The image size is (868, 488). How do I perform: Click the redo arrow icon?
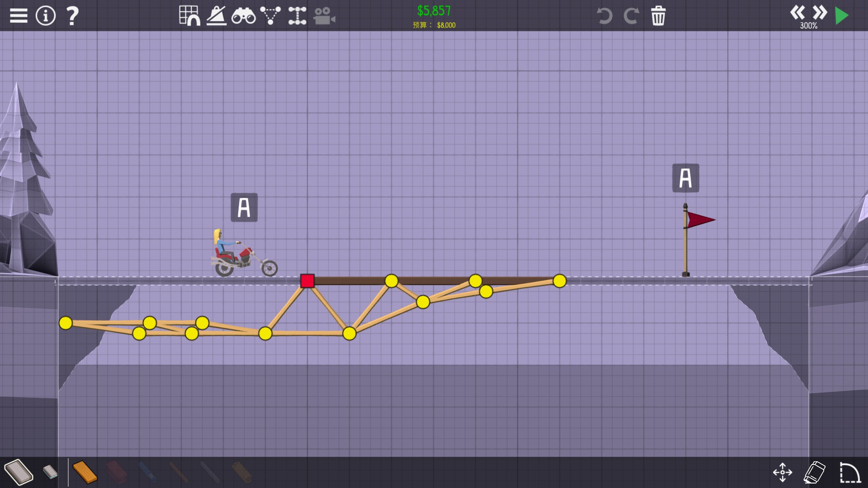pyautogui.click(x=631, y=16)
